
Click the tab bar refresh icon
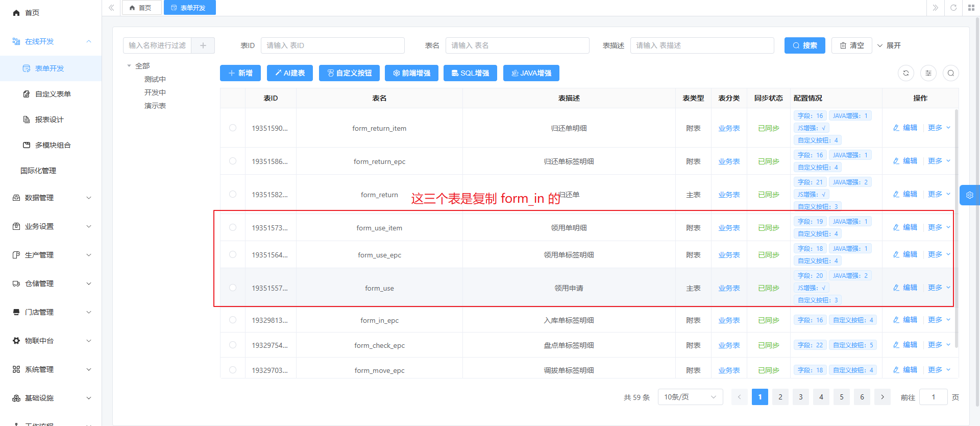click(953, 8)
